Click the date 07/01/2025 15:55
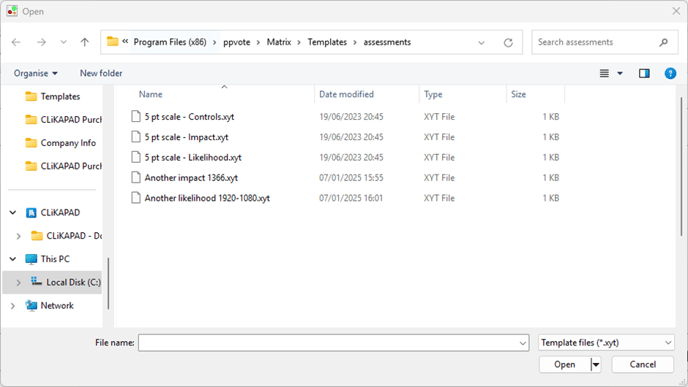Image resolution: width=688 pixels, height=387 pixels. pos(351,178)
